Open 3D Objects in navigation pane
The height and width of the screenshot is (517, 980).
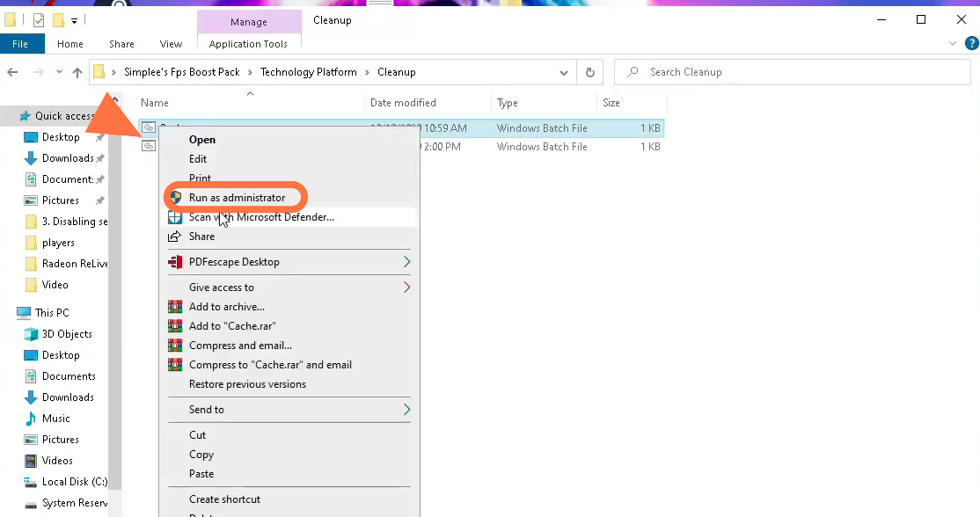67,334
